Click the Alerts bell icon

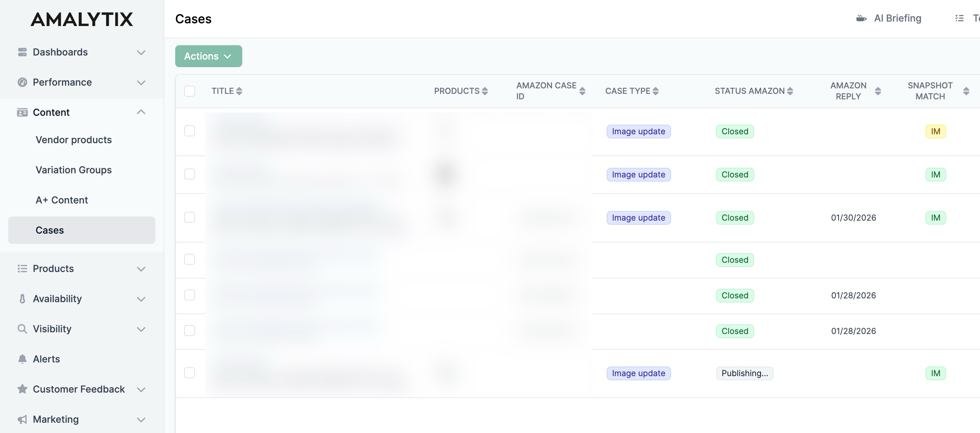click(x=22, y=359)
